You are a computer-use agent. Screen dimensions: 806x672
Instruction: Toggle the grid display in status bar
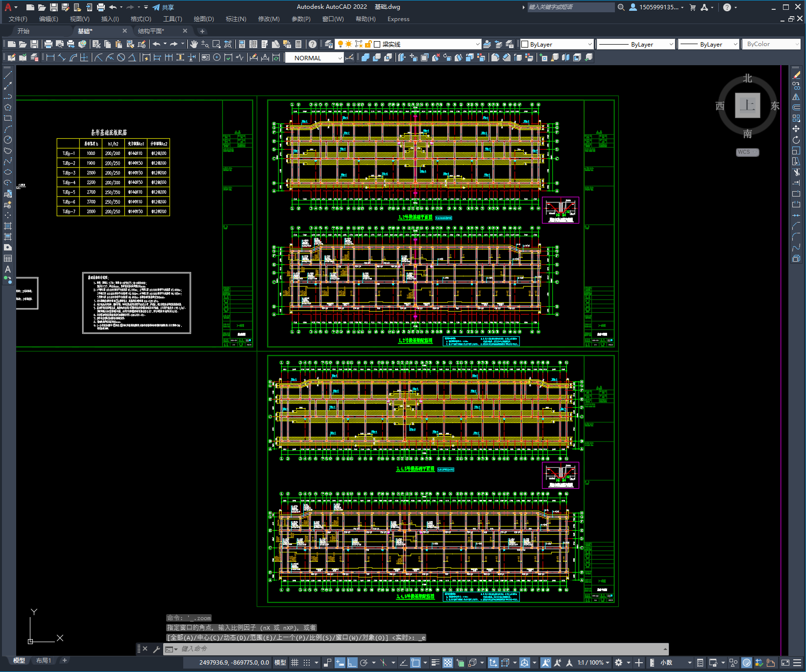pyautogui.click(x=294, y=663)
